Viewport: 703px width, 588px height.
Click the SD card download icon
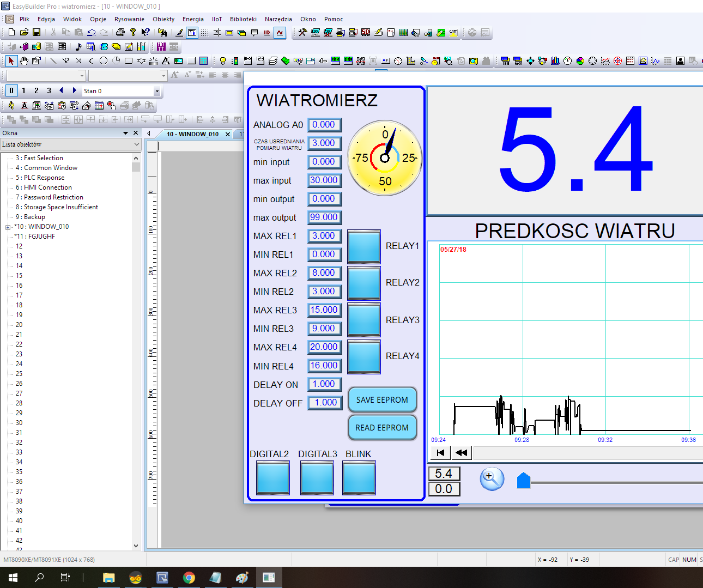tap(366, 32)
